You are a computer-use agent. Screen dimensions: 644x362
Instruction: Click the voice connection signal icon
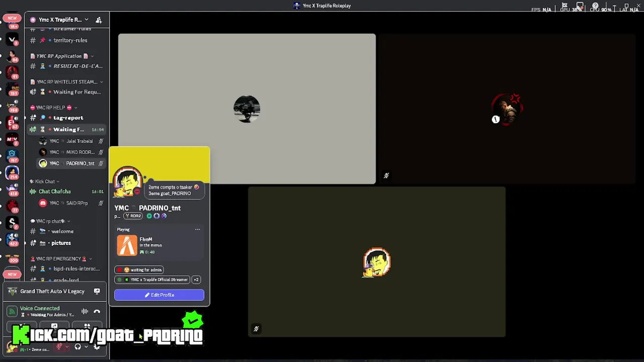(x=12, y=312)
